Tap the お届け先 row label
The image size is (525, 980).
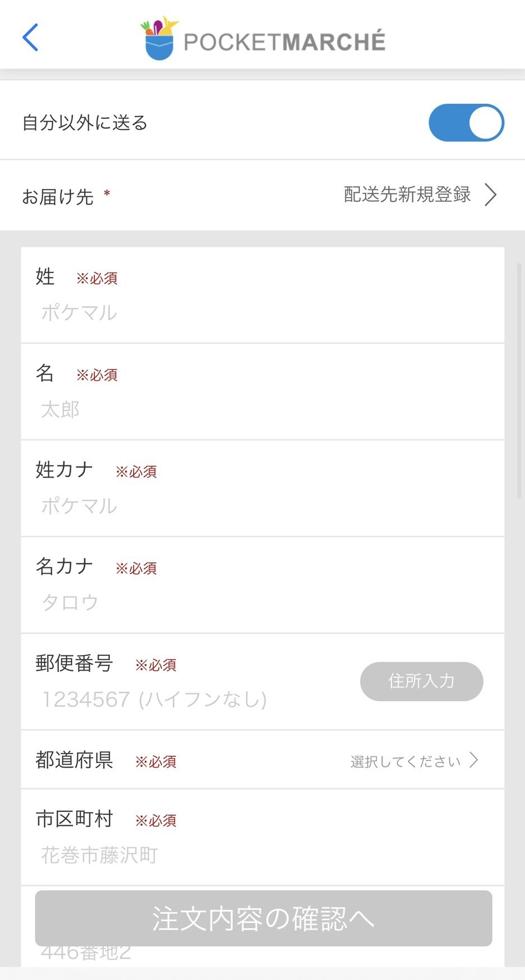coord(58,197)
